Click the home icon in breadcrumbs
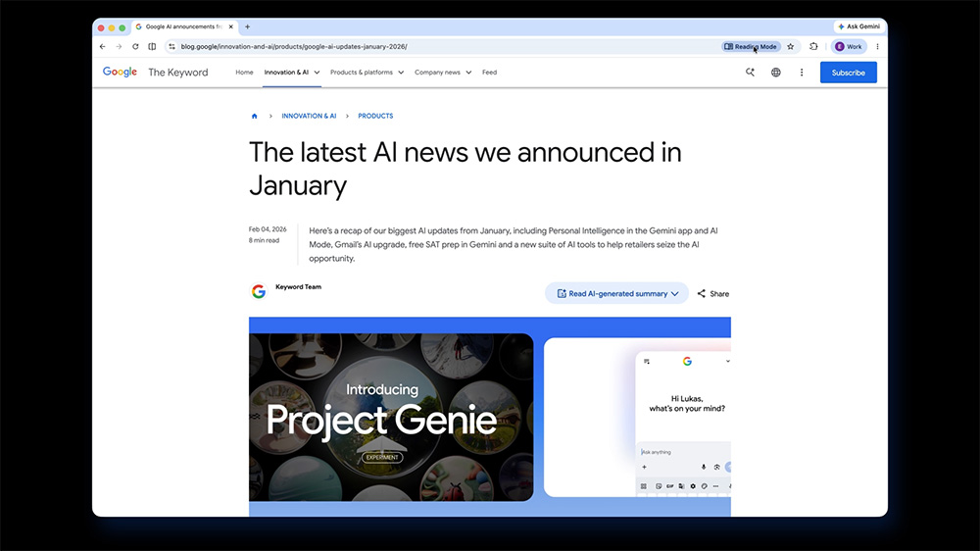 point(255,116)
